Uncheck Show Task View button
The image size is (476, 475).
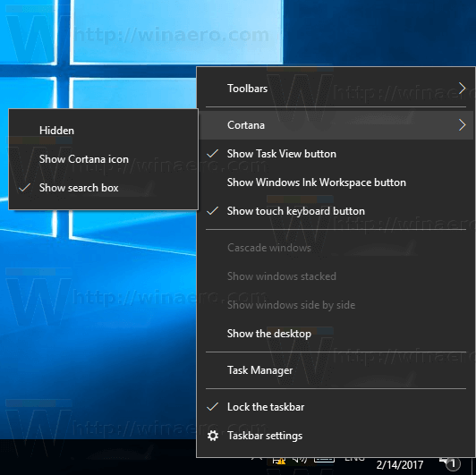pyautogui.click(x=336, y=154)
